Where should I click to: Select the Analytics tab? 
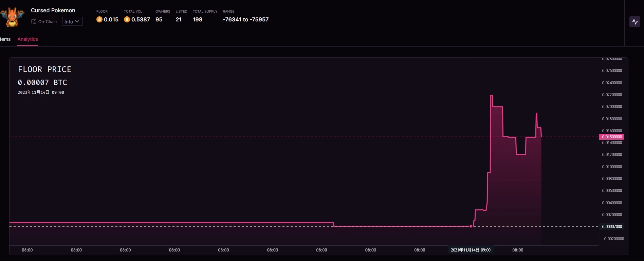click(x=27, y=39)
